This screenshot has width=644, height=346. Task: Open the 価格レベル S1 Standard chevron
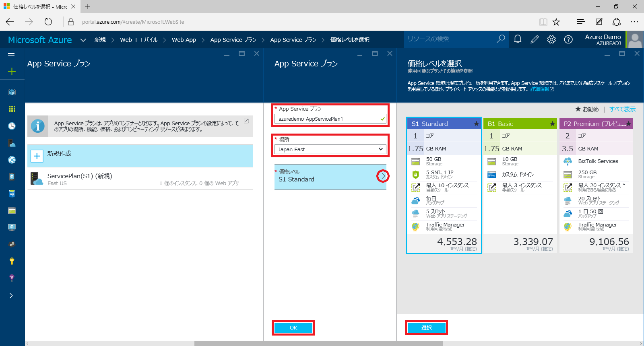[x=383, y=176]
